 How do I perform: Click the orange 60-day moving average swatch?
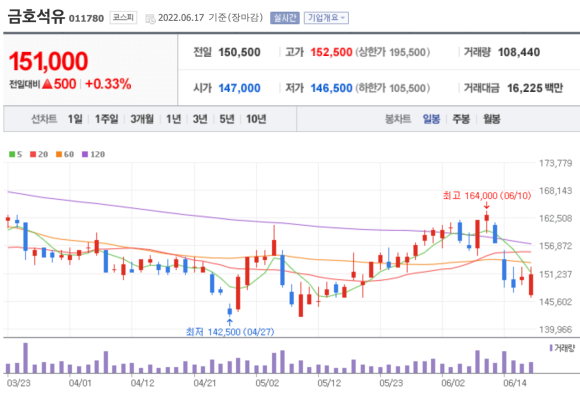(x=59, y=154)
